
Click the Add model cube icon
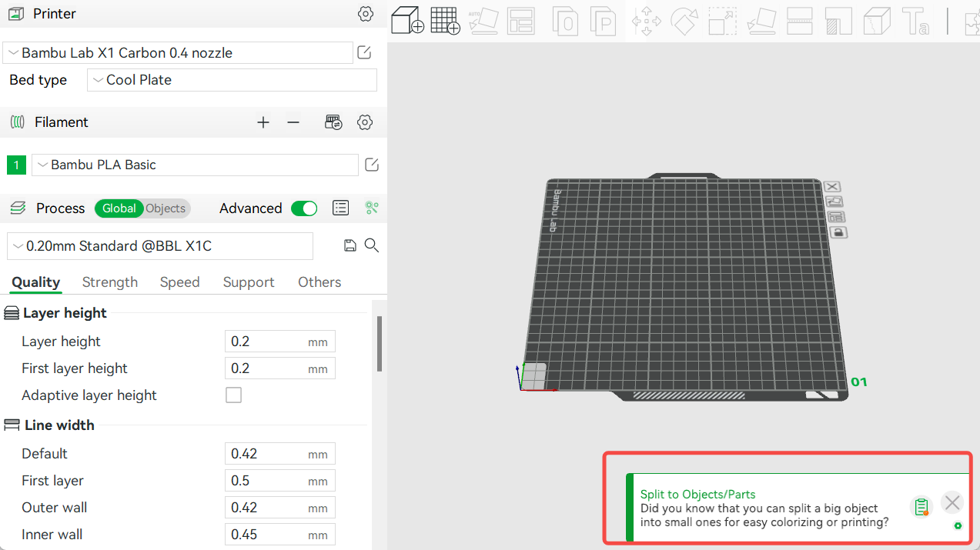click(x=408, y=21)
